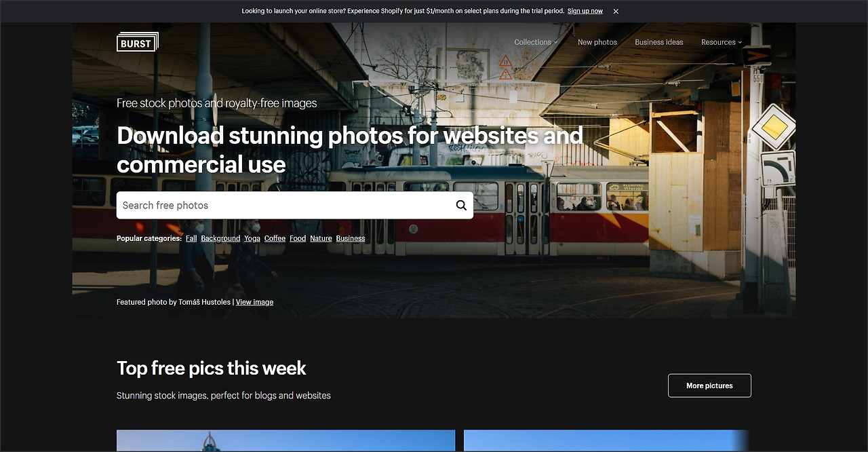
Task: Select the Yoga category link
Action: point(252,238)
